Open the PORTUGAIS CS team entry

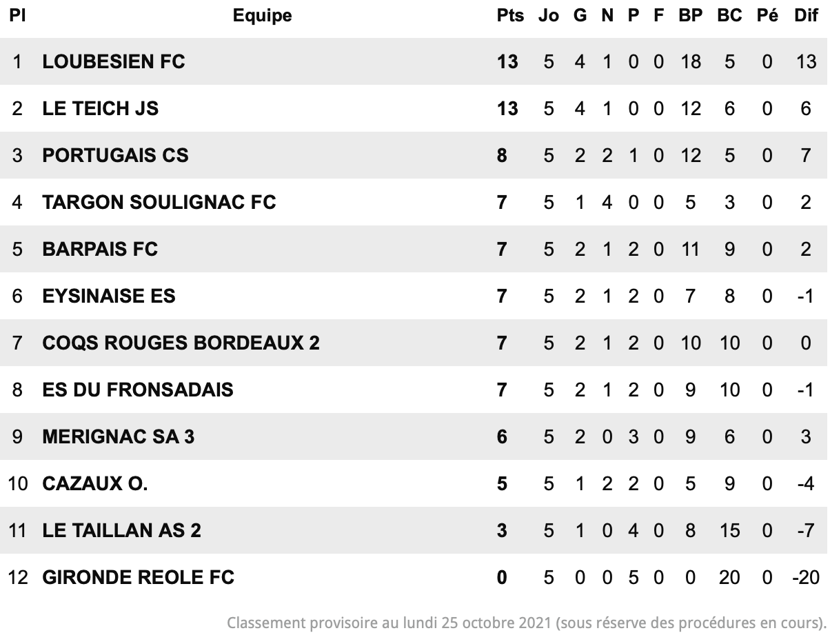pos(115,156)
